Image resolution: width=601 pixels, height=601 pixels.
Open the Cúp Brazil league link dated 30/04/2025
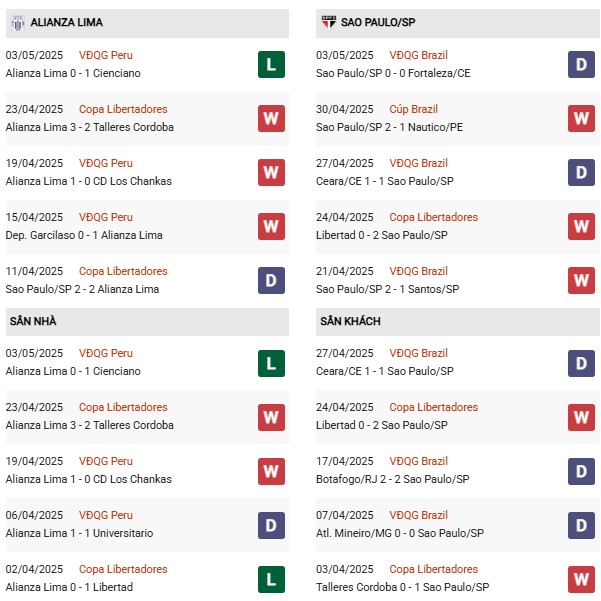click(414, 109)
